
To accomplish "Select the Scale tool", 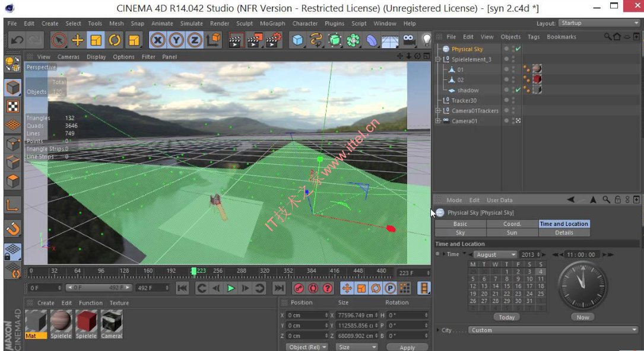I will 96,40.
